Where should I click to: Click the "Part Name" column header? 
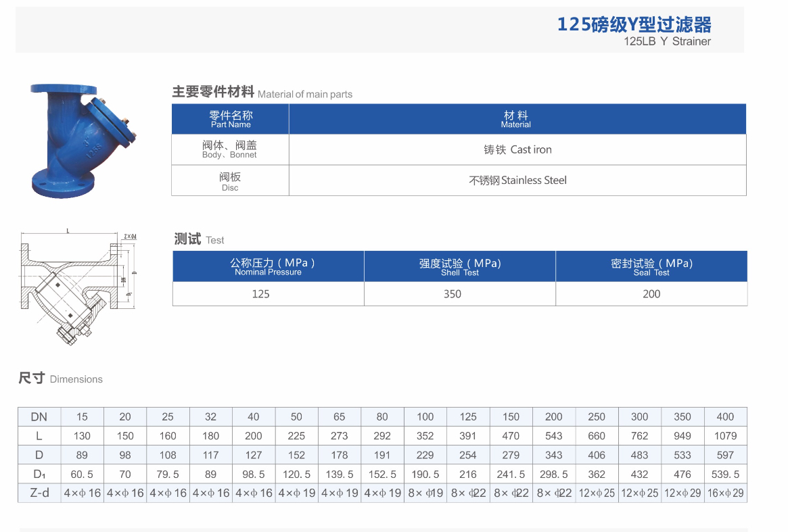click(x=231, y=119)
